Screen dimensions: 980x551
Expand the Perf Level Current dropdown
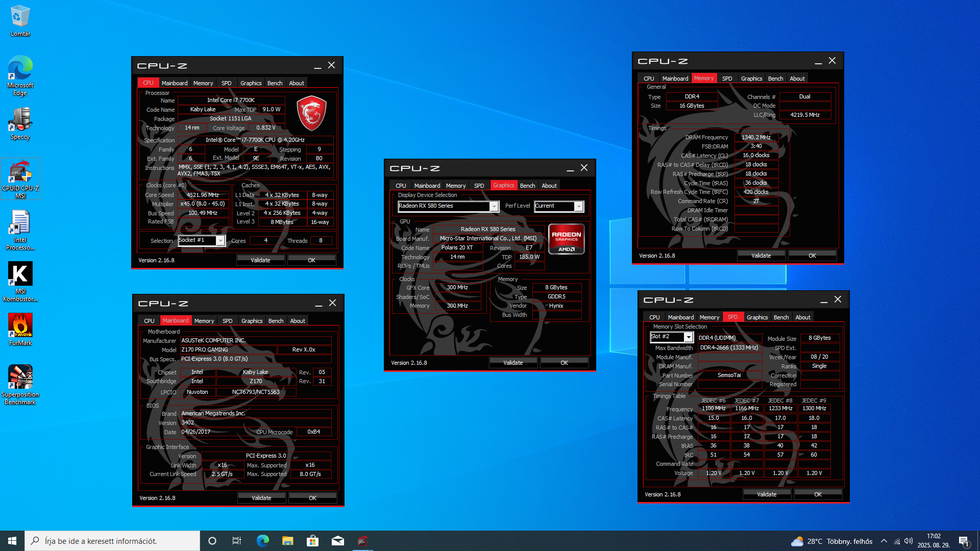579,206
